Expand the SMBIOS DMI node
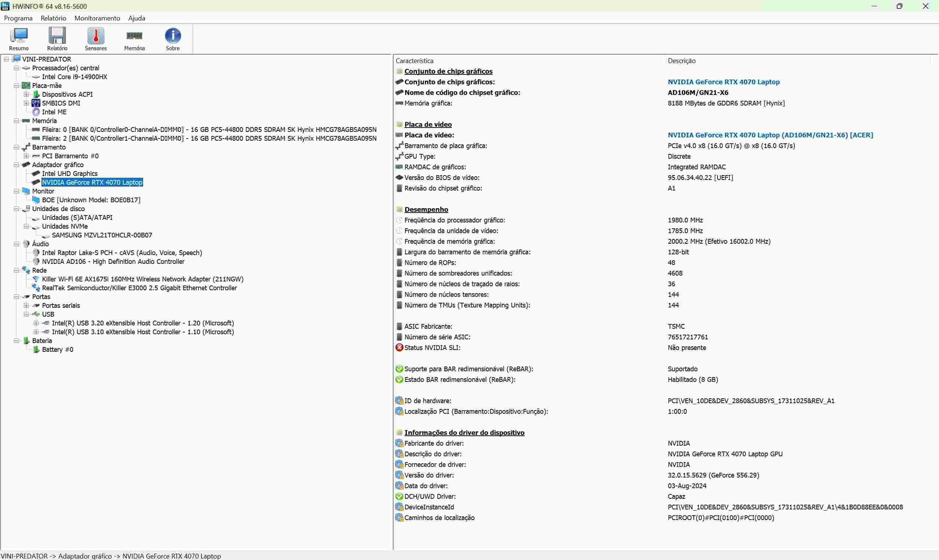 click(26, 103)
